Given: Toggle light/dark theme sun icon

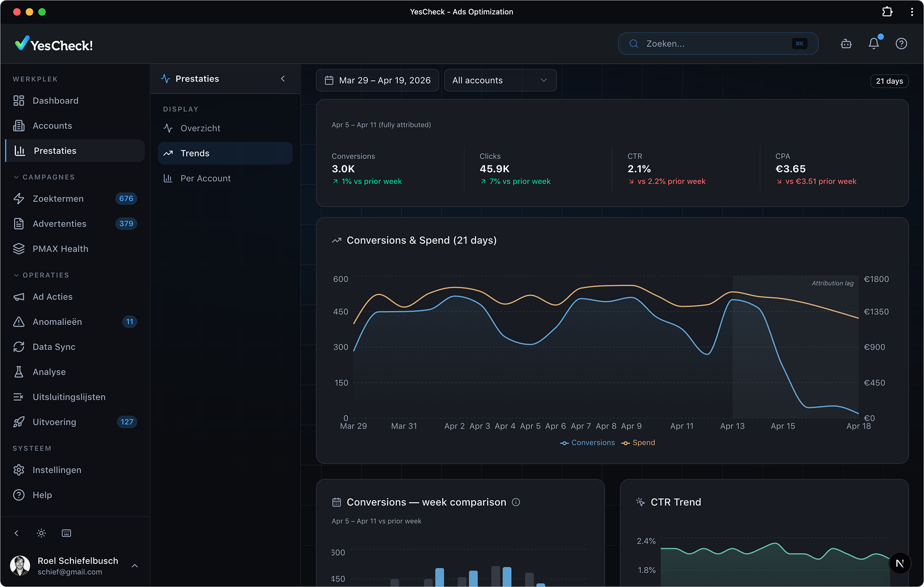Looking at the screenshot, I should pyautogui.click(x=41, y=533).
